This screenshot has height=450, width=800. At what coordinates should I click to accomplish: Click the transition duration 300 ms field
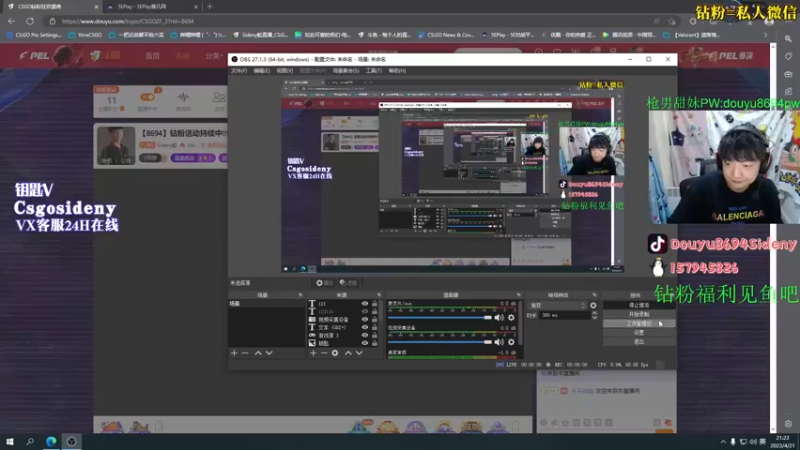tap(564, 315)
